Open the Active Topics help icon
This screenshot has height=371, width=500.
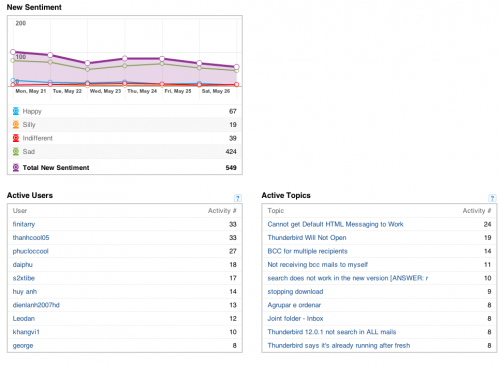492,198
